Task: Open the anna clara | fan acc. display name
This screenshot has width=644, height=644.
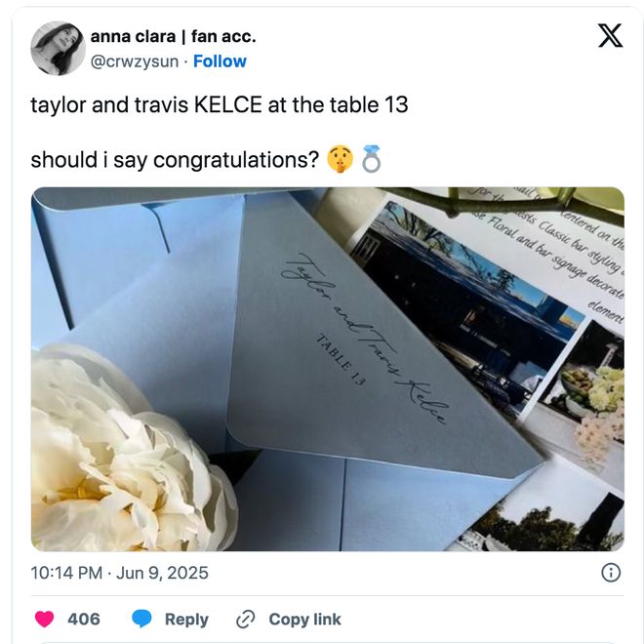Action: pyautogui.click(x=173, y=36)
